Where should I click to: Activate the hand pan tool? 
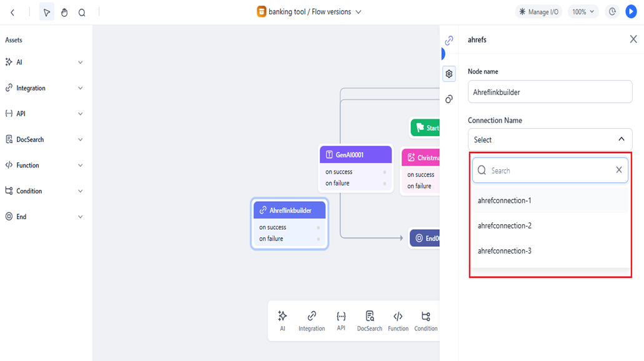pyautogui.click(x=64, y=12)
